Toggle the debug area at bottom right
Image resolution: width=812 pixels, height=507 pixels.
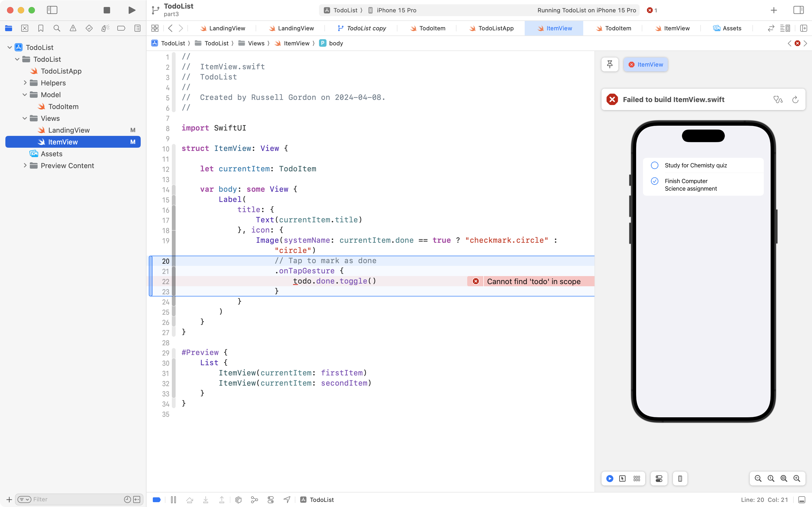802,500
